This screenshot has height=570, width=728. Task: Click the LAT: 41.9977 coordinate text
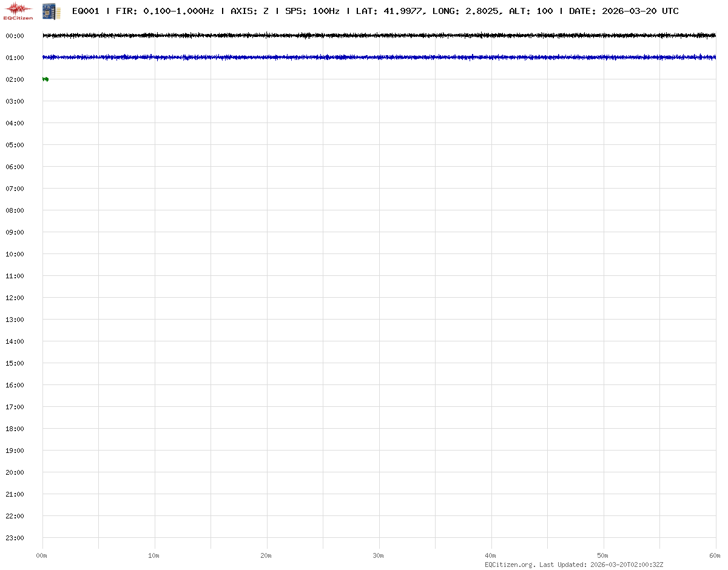tap(389, 11)
